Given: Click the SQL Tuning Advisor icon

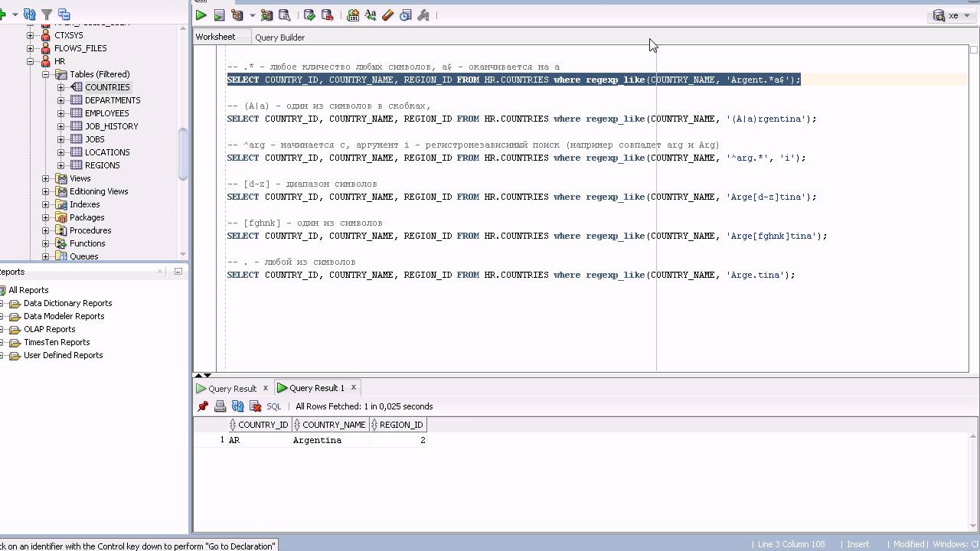Looking at the screenshot, I should [284, 15].
